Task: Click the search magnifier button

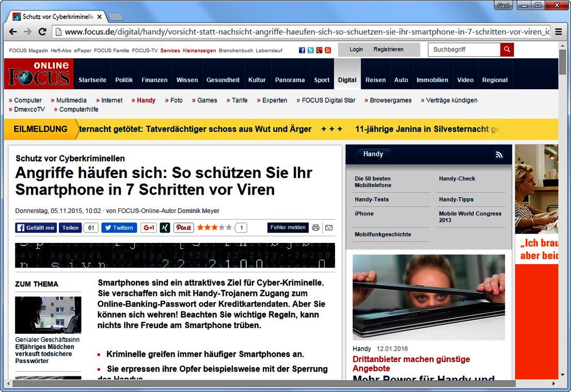Action: (507, 50)
